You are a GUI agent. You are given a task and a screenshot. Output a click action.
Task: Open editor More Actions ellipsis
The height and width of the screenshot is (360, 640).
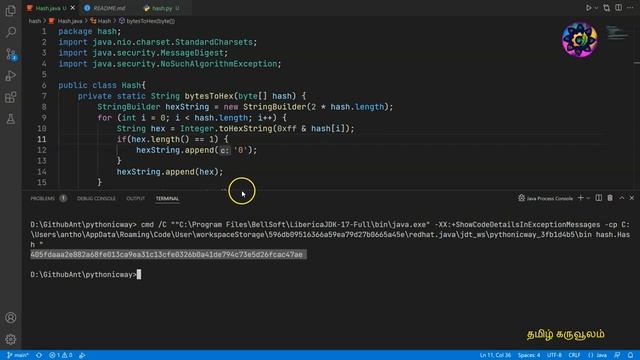tap(630, 8)
